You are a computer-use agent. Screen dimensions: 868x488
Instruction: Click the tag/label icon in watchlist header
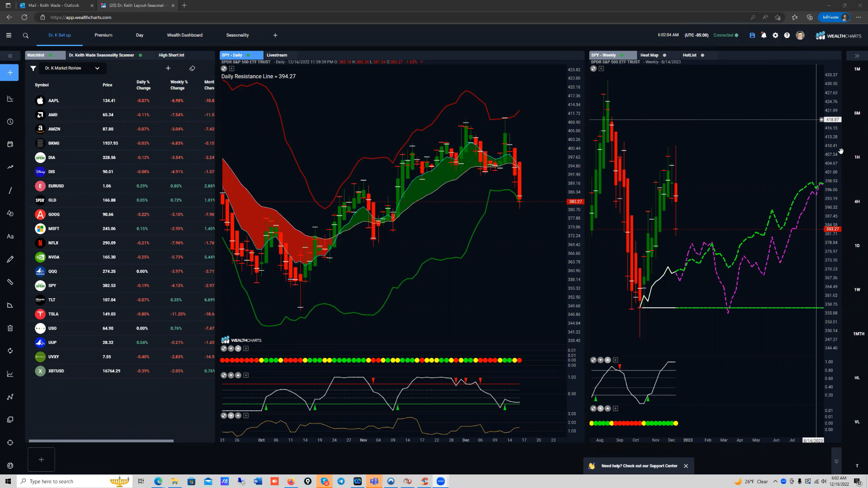click(x=192, y=68)
